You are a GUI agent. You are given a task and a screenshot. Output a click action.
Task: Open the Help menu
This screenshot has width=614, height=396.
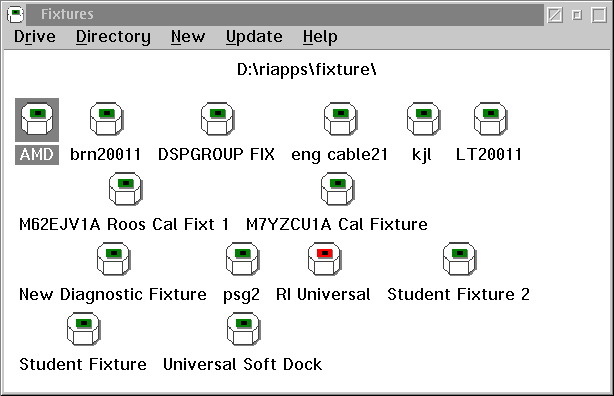coord(320,37)
